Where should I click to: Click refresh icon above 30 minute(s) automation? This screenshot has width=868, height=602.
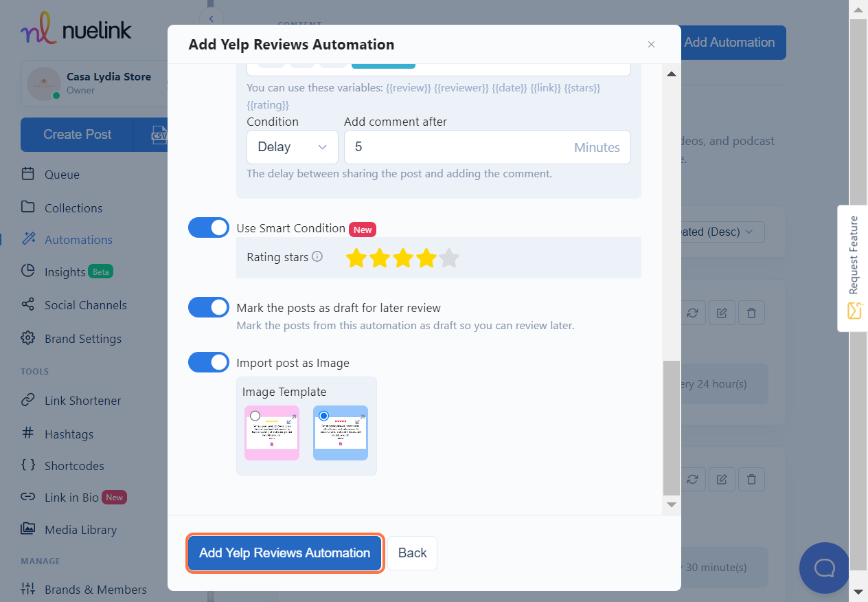click(x=692, y=479)
